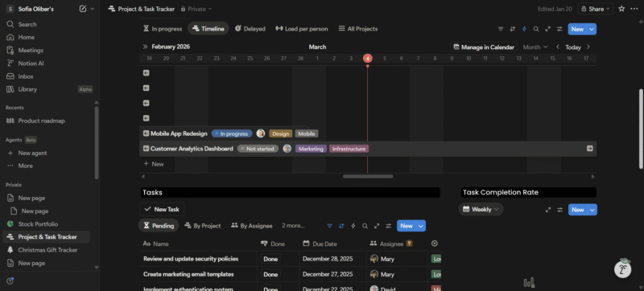Sort the projects timeline view

click(513, 29)
